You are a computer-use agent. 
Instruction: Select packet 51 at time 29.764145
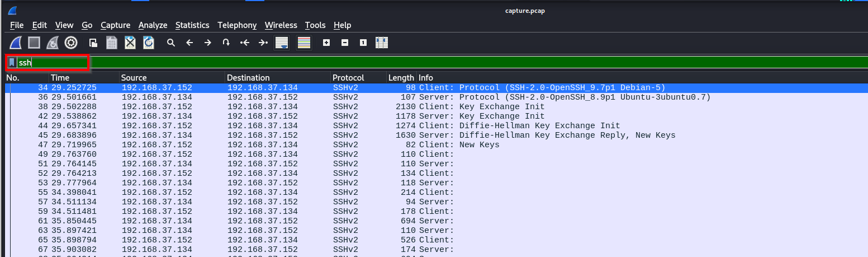437,164
